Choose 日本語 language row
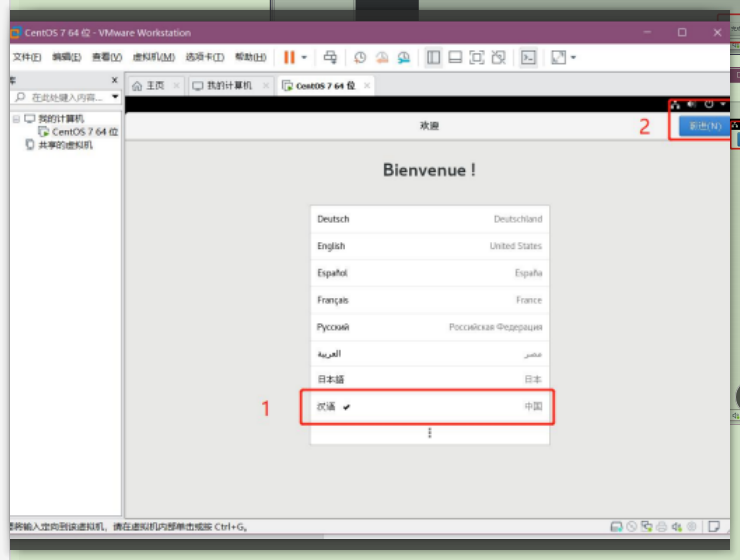This screenshot has width=740, height=560. tap(429, 379)
